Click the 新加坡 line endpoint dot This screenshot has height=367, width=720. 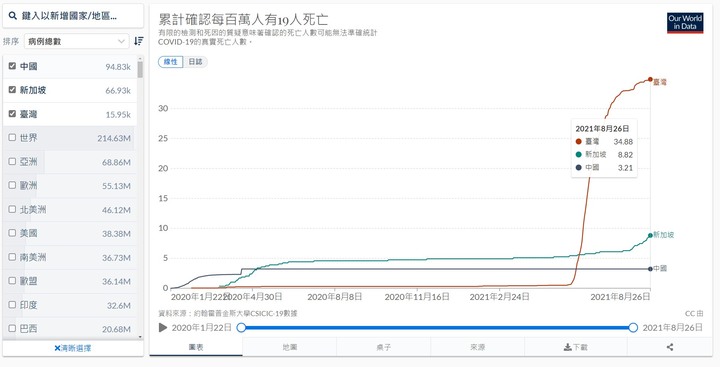pos(650,235)
